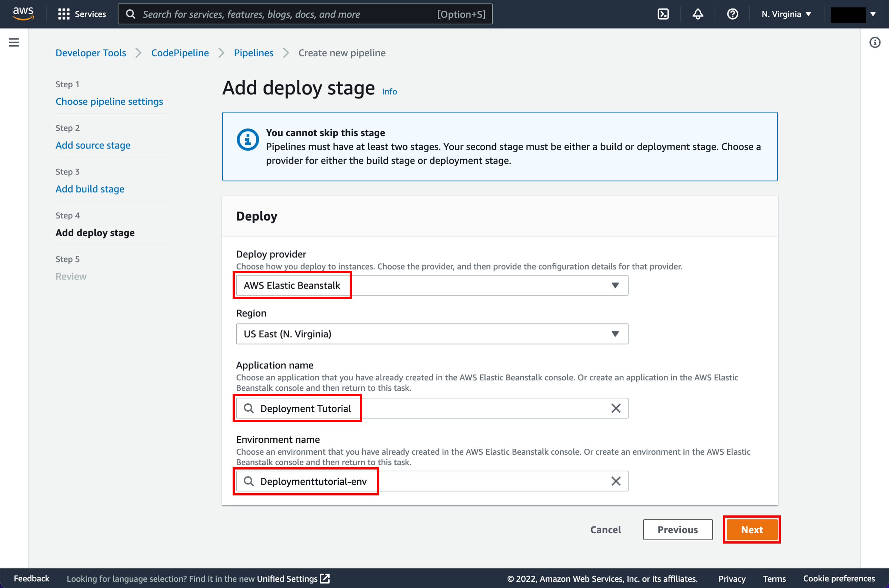Open the Deploy provider dropdown
889x588 pixels.
pos(432,285)
